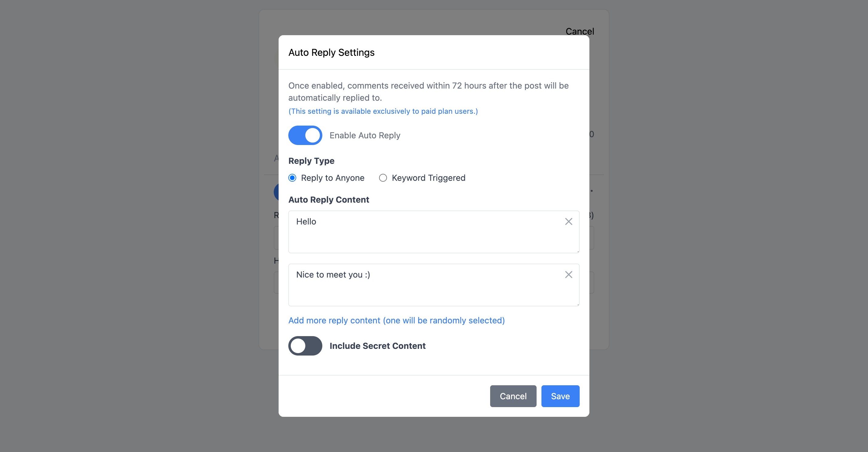868x452 pixels.
Task: Remove the "Hello" reply content entry
Action: (x=568, y=222)
